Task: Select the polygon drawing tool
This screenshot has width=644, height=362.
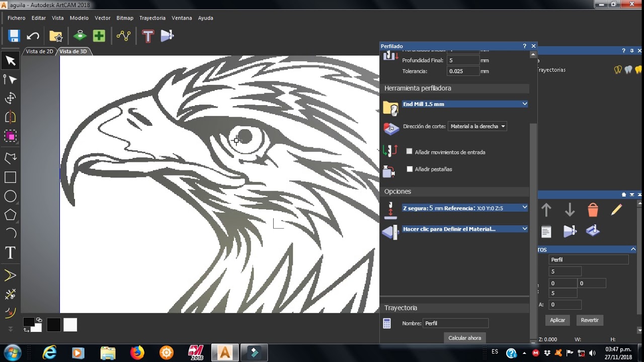Action: coord(10,215)
